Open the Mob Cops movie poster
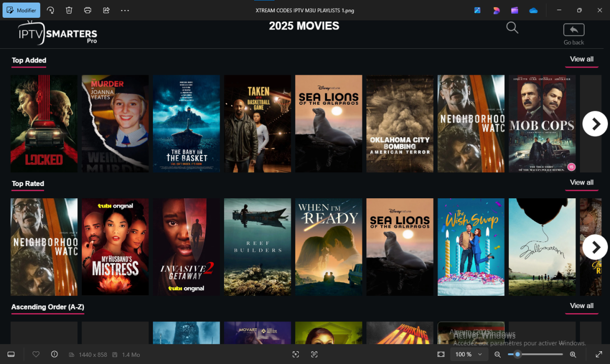 tap(542, 124)
